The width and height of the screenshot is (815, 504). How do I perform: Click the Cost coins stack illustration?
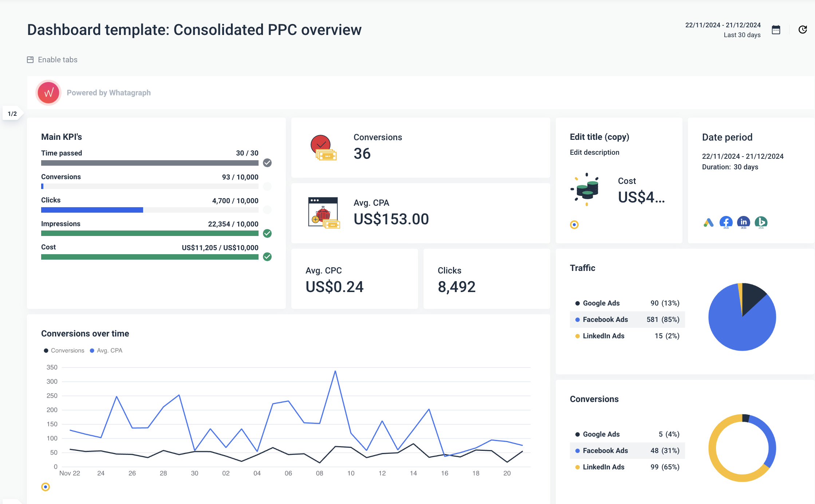(x=585, y=189)
